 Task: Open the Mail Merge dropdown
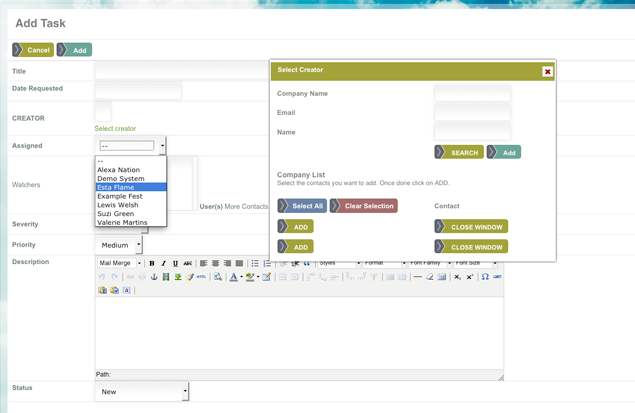pos(120,264)
